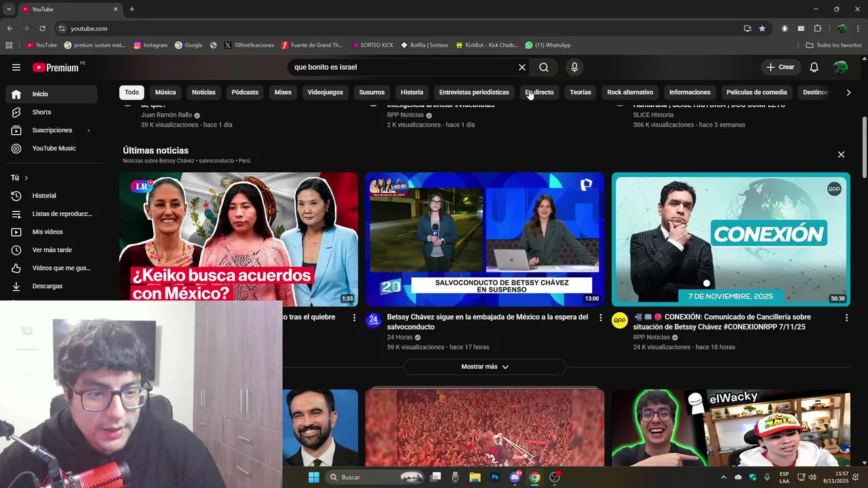
Task: Open the CONEXIÓN Cancillería video title
Action: pyautogui.click(x=722, y=322)
